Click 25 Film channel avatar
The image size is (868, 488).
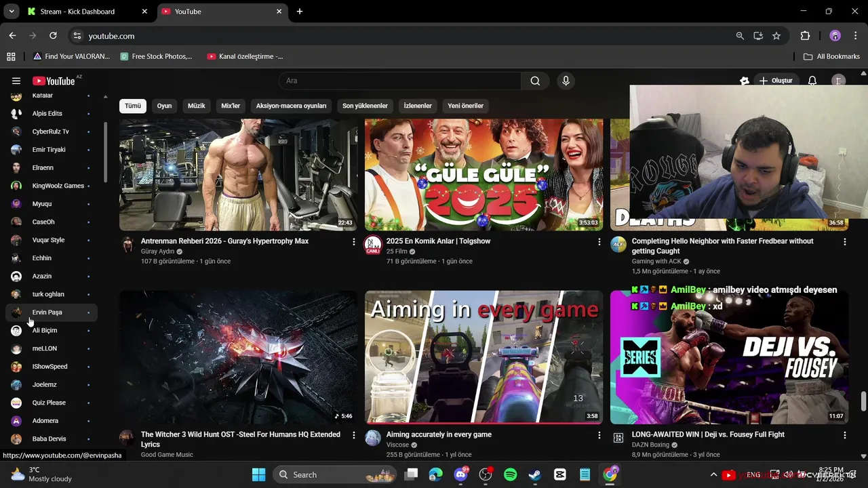coord(373,245)
